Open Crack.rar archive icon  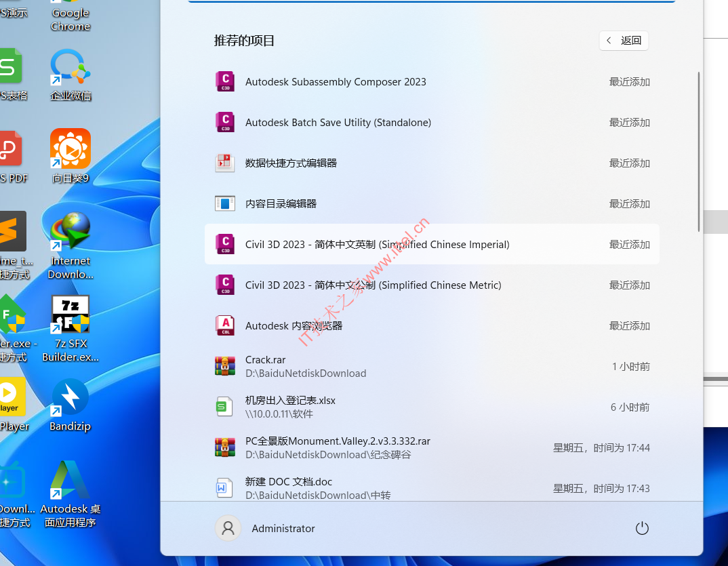(x=225, y=366)
